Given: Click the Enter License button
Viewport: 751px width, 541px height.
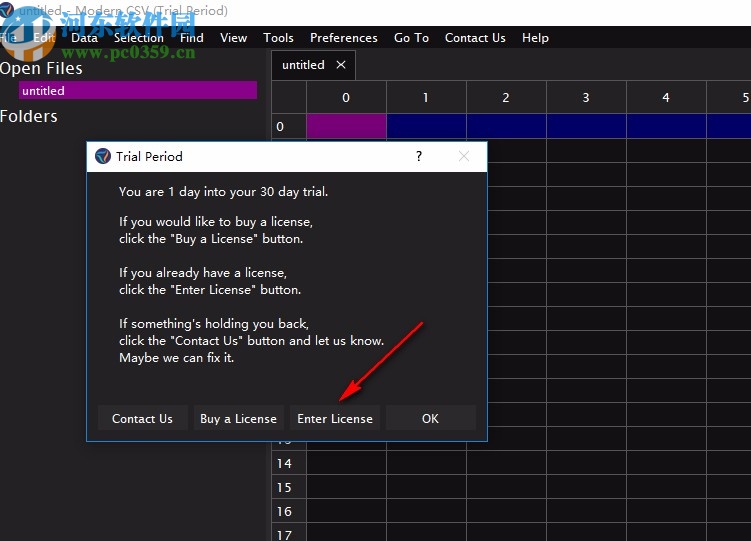Looking at the screenshot, I should 335,418.
